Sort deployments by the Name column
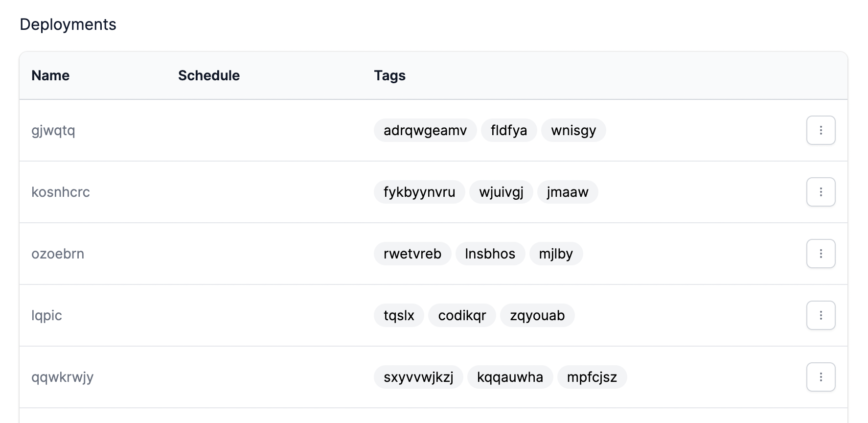The height and width of the screenshot is (423, 868). tap(50, 75)
